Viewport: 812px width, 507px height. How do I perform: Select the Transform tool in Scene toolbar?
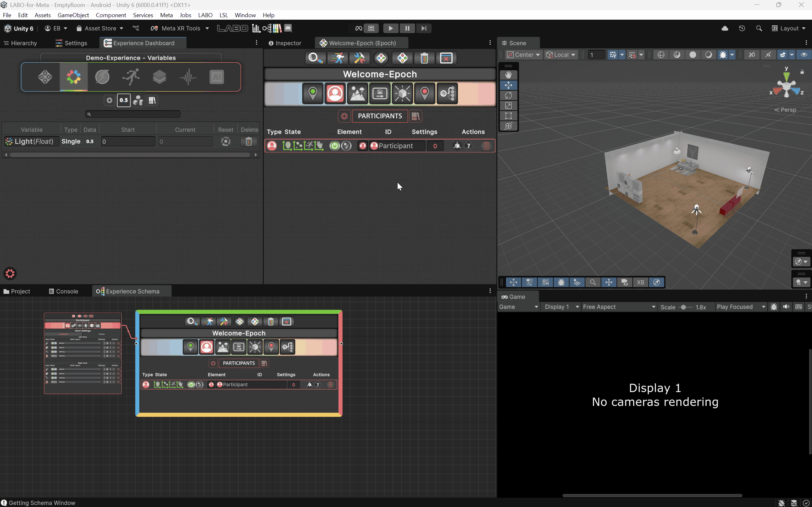coord(508,126)
